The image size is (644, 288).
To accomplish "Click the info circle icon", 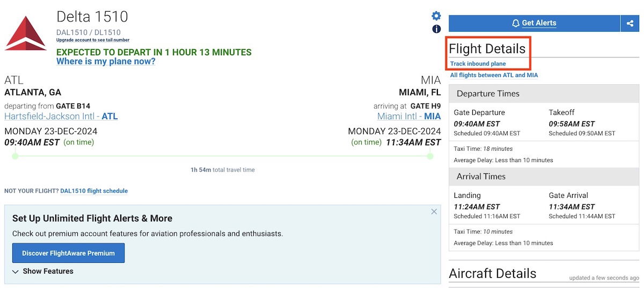I will pyautogui.click(x=436, y=29).
